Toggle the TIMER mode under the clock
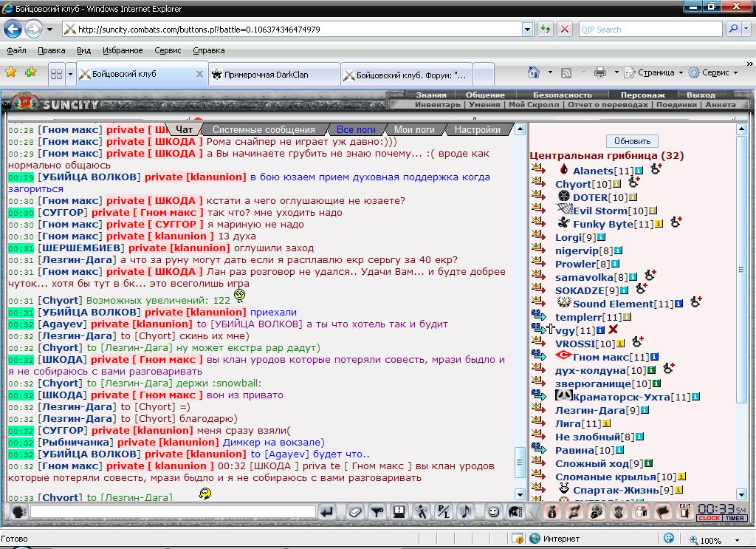Screen dimensions: 756x549 point(734,518)
